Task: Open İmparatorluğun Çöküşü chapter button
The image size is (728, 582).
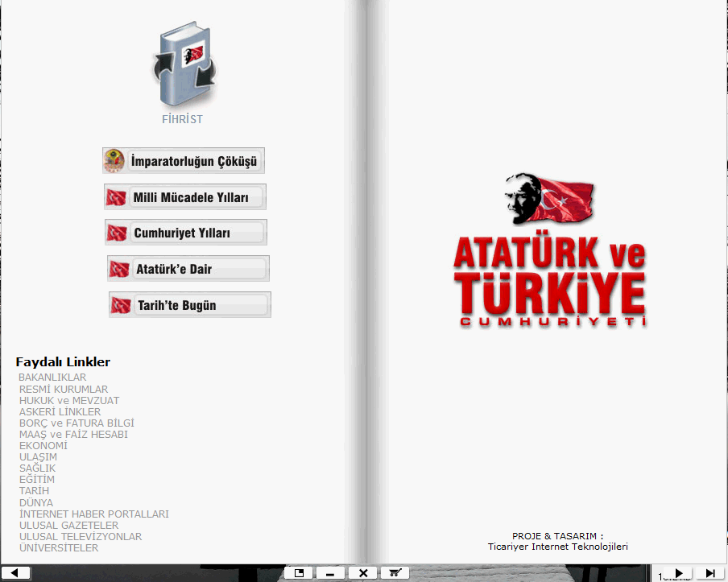Action: [184, 160]
